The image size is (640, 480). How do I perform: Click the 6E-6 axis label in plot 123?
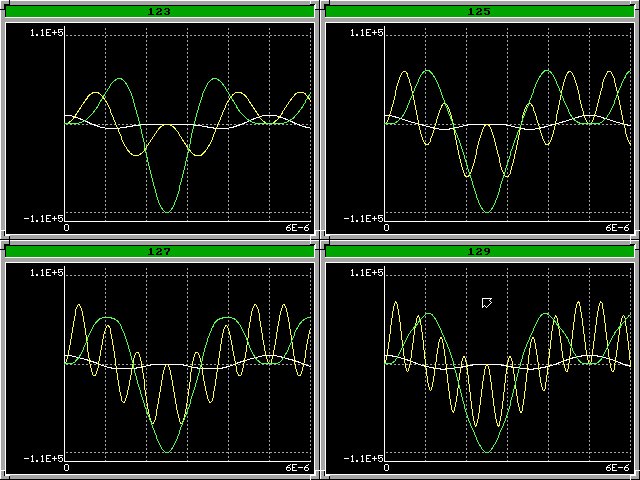click(x=298, y=228)
